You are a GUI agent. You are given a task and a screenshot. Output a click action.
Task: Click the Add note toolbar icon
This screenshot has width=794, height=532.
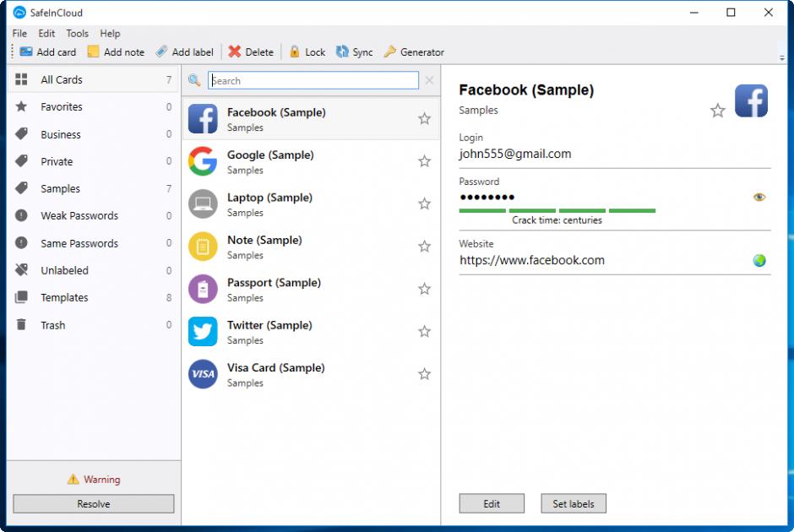coord(93,52)
